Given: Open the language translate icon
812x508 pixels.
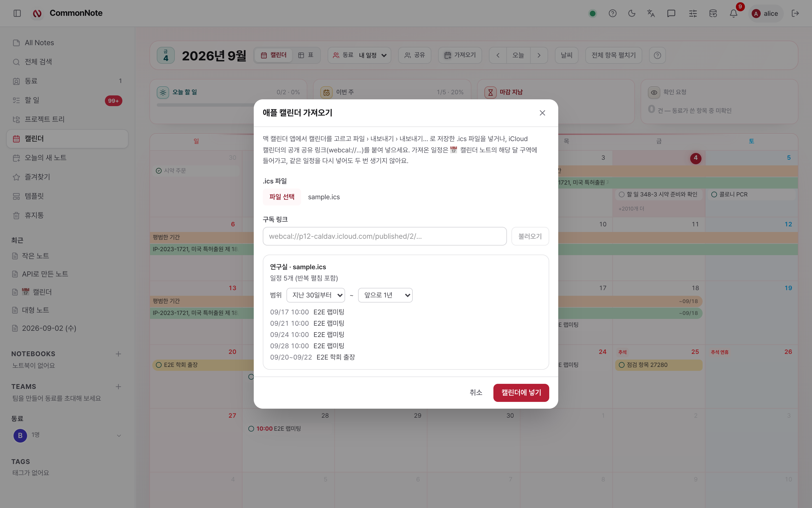Looking at the screenshot, I should [x=651, y=14].
